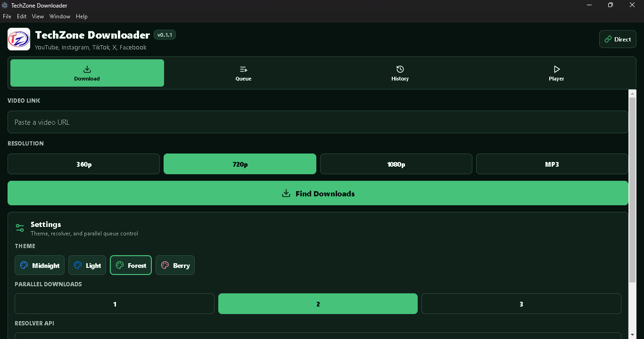644x339 pixels.
Task: Set parallel downloads to 1
Action: click(115, 304)
